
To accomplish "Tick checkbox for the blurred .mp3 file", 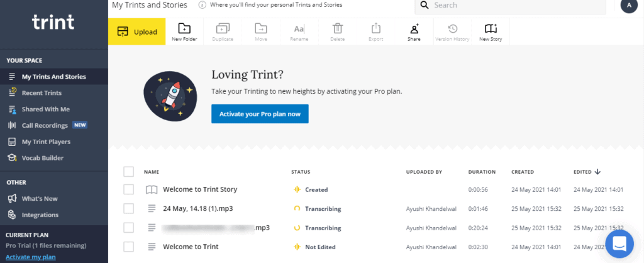I will click(128, 228).
